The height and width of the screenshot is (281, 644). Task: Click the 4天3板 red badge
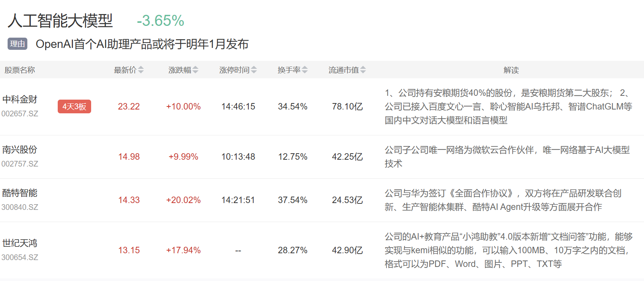74,106
